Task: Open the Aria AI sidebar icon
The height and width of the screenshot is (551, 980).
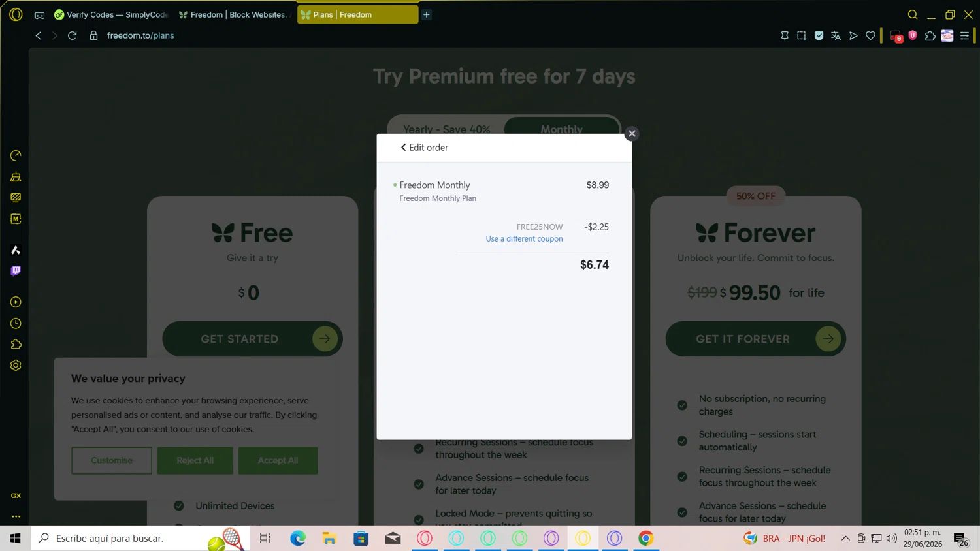Action: (16, 250)
